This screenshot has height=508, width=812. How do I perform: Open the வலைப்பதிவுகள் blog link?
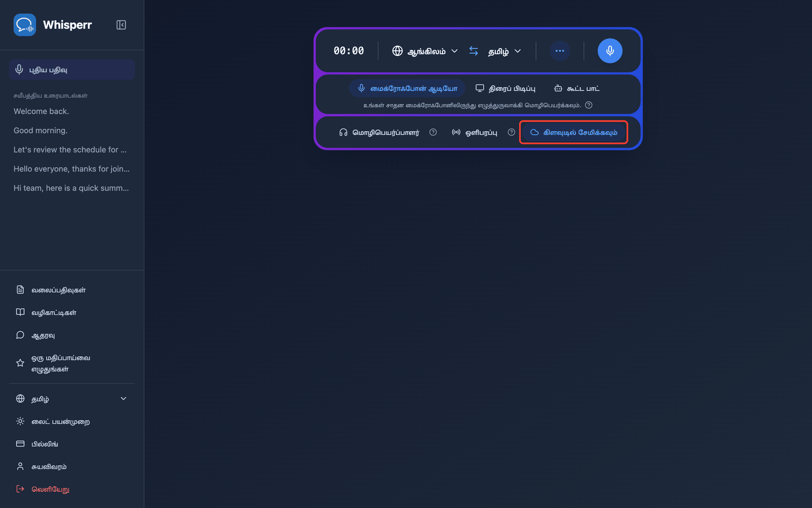tap(72, 290)
